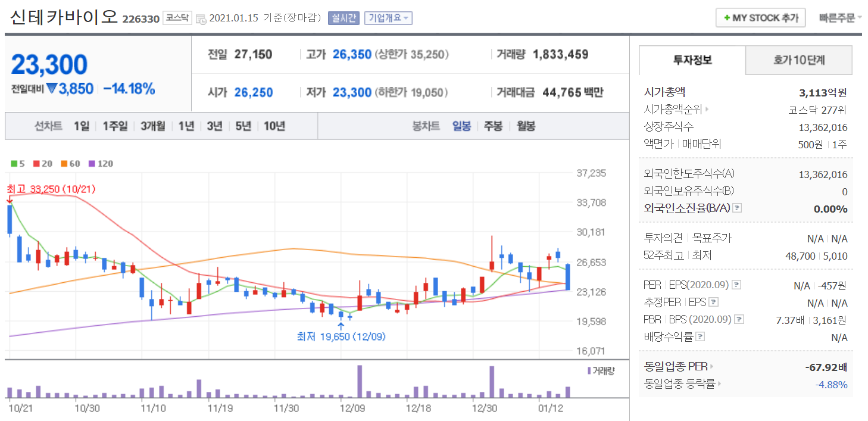Viewport: 868px width, 421px height.
Task: Switch the candle chart to 주봉
Action: click(x=493, y=126)
